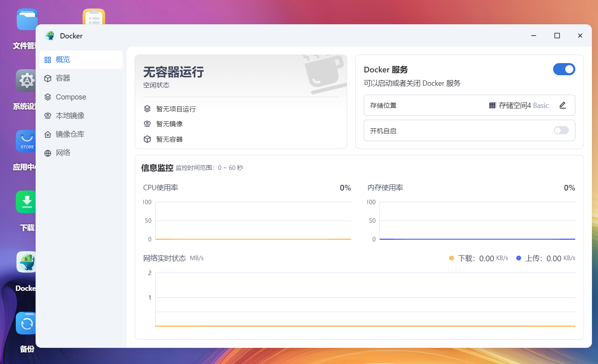Click the 存储位置 label
The height and width of the screenshot is (364, 598).
coord(383,106)
